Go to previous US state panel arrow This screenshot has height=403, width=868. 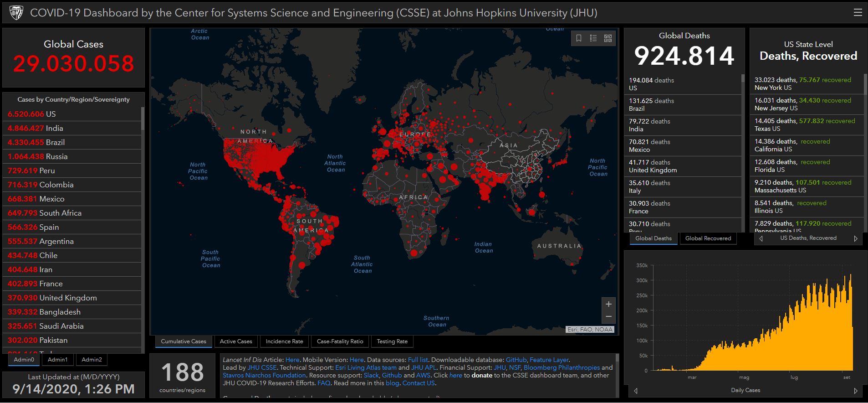[761, 238]
